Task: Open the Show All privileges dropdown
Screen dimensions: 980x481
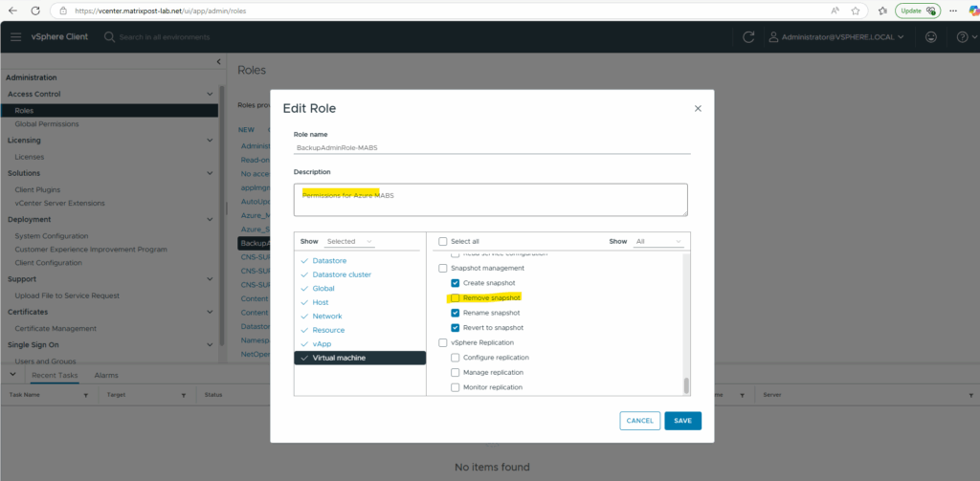Action: (658, 241)
